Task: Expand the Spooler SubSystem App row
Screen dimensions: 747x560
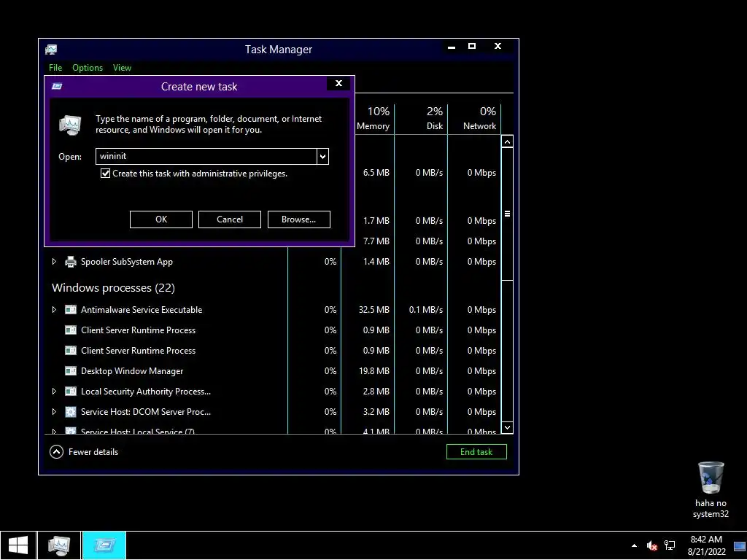Action: tap(54, 262)
